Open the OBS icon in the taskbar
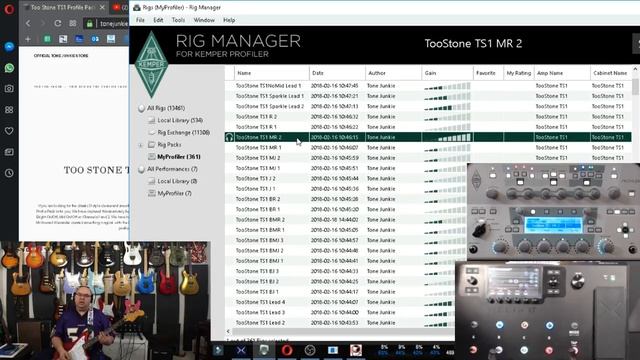The height and width of the screenshot is (360, 640). [310, 350]
